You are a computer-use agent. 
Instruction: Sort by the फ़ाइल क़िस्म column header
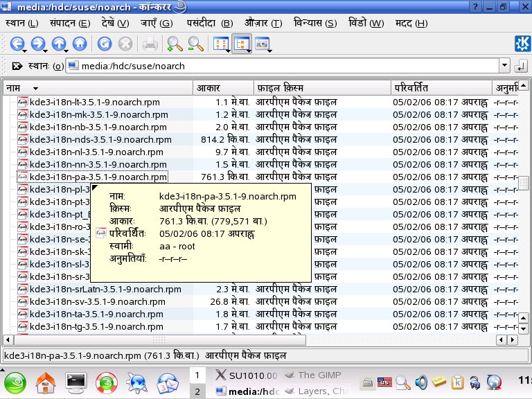[x=322, y=88]
